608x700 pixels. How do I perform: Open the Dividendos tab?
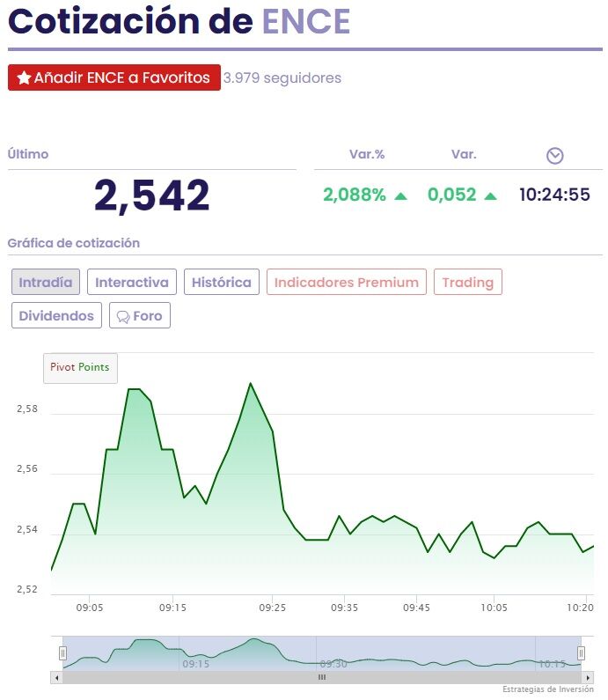pos(56,315)
